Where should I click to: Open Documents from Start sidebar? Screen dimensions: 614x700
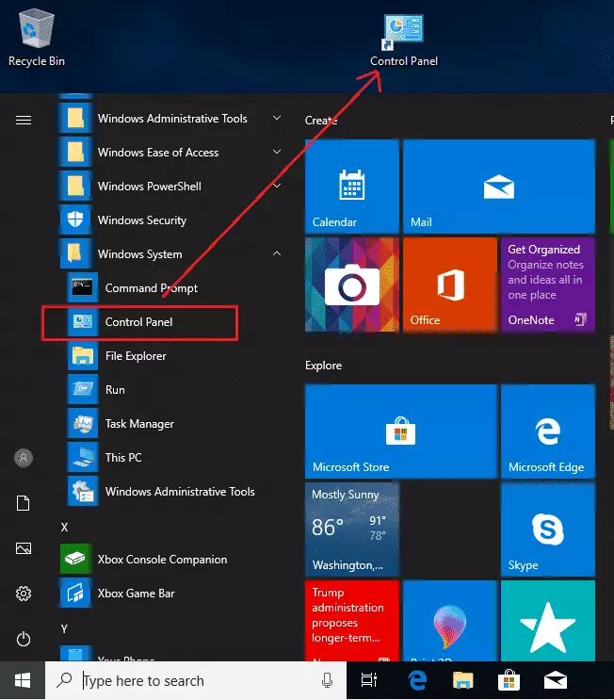point(24,503)
